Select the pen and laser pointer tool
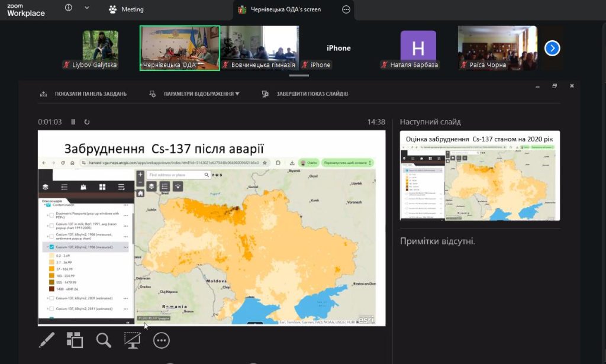The height and width of the screenshot is (364, 606). point(47,339)
